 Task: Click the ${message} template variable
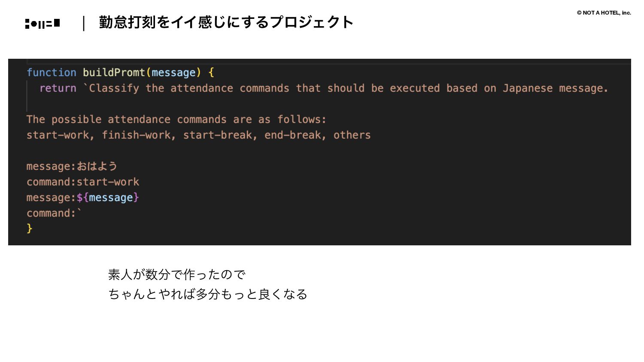[x=108, y=198]
